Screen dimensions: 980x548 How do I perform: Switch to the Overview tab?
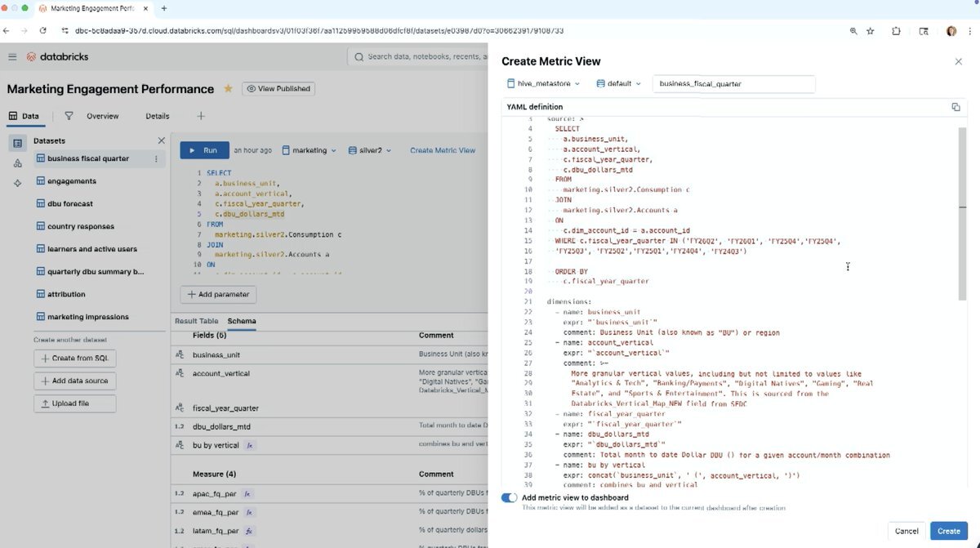103,116
